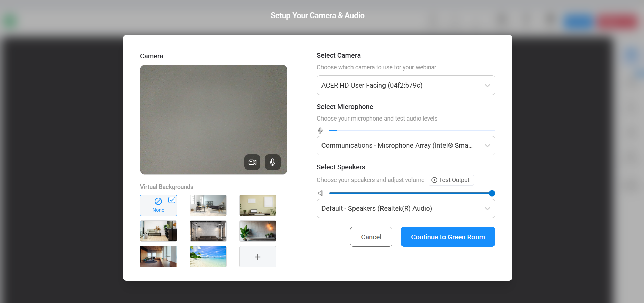Click the speaker volume slider handle
Viewport: 644px width, 303px height.
492,193
